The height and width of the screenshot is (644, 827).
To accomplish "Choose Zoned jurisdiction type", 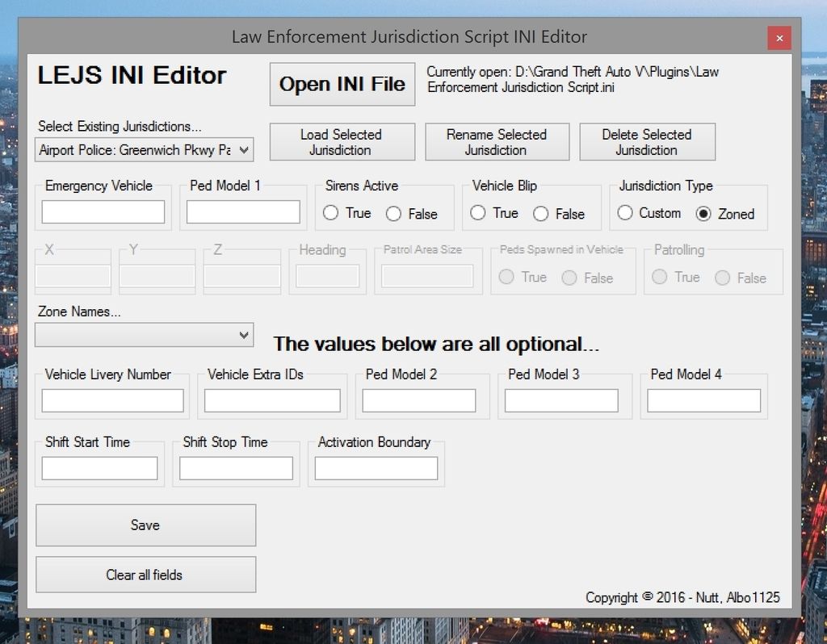I will click(x=703, y=214).
